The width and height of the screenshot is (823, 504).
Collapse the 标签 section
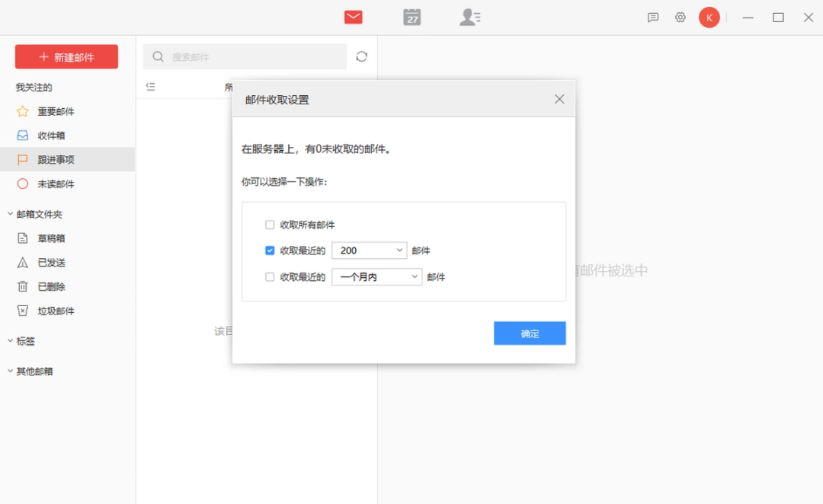10,340
